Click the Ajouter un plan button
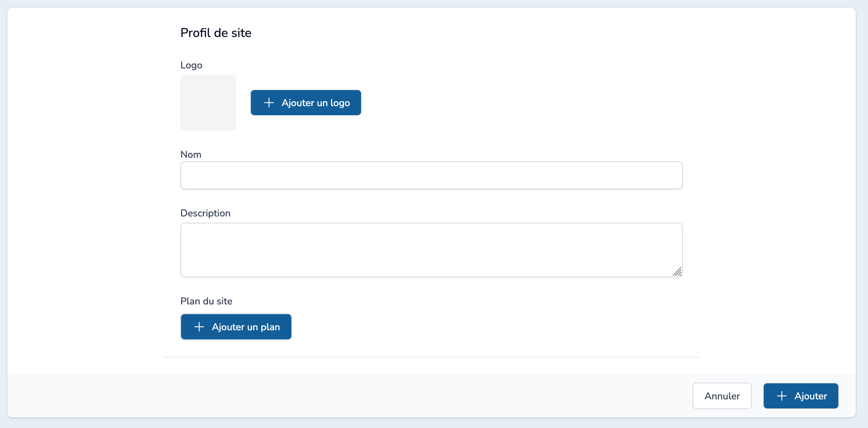Viewport: 868px width, 428px height. tap(236, 327)
